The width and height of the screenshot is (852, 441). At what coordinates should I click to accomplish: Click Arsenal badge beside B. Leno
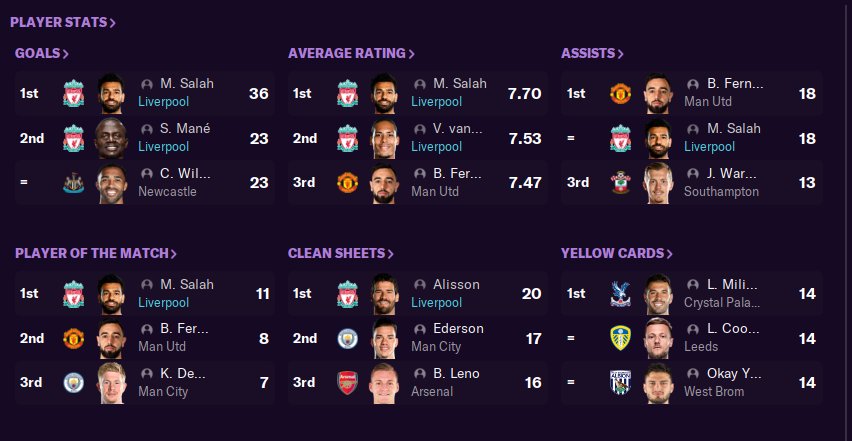[x=347, y=383]
